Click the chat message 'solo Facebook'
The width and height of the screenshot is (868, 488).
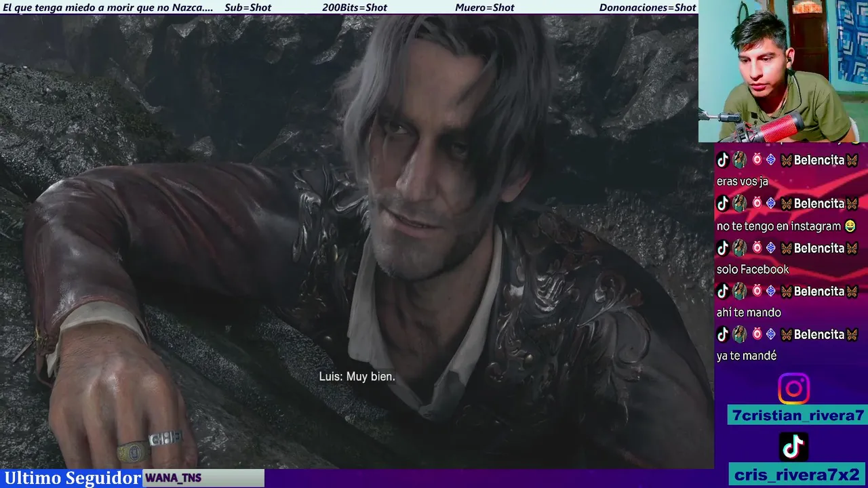753,270
